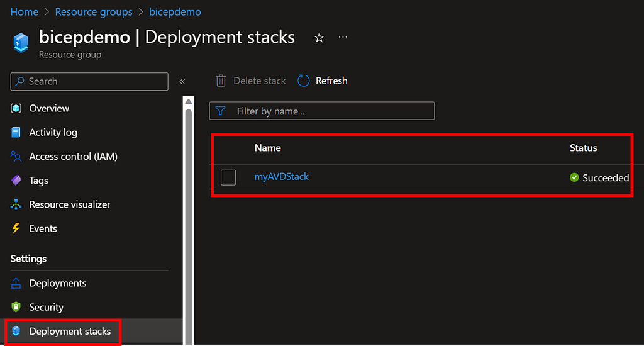Open Deployments under Settings

57,283
